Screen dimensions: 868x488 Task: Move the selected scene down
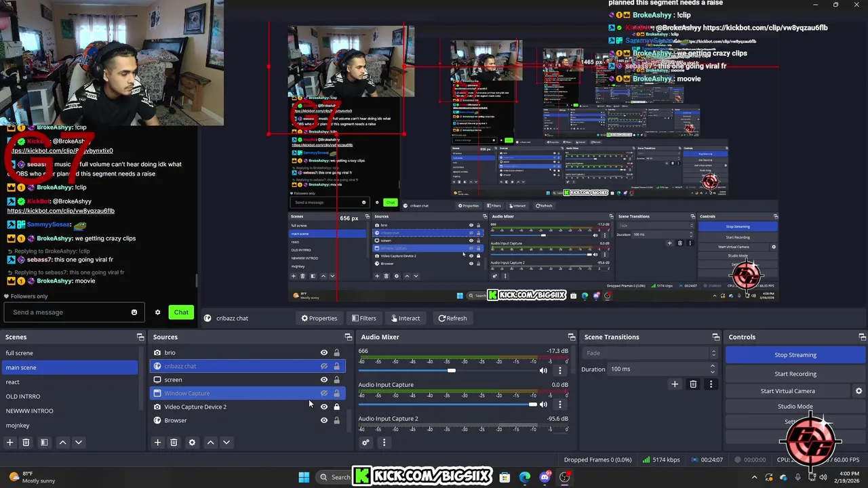click(x=79, y=443)
